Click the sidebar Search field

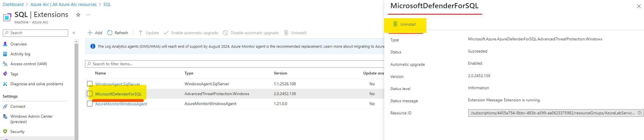(35, 33)
